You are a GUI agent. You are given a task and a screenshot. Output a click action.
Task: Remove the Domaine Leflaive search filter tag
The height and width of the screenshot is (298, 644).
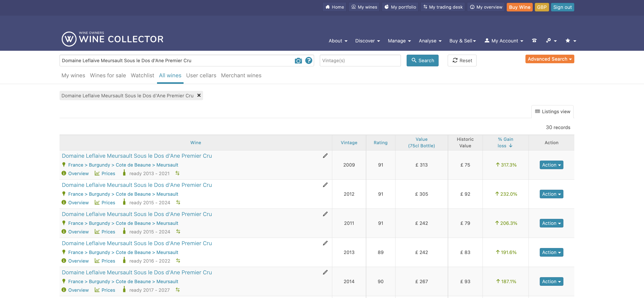pos(199,95)
